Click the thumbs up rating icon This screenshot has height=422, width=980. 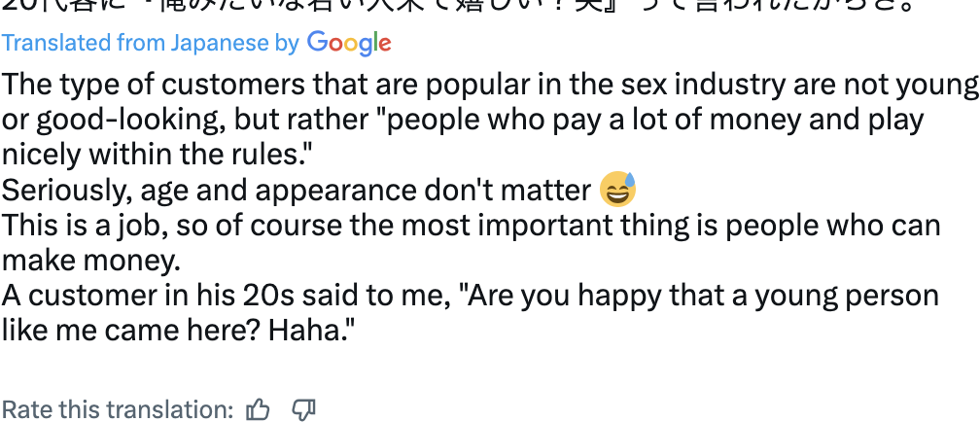(258, 410)
